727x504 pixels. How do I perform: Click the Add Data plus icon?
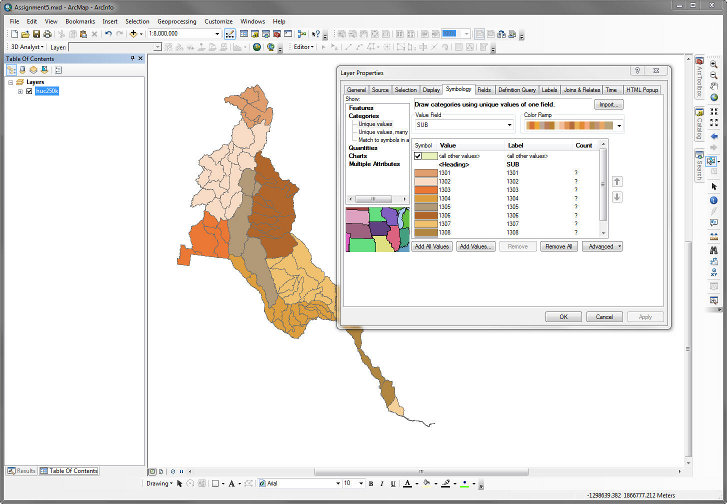(x=133, y=34)
